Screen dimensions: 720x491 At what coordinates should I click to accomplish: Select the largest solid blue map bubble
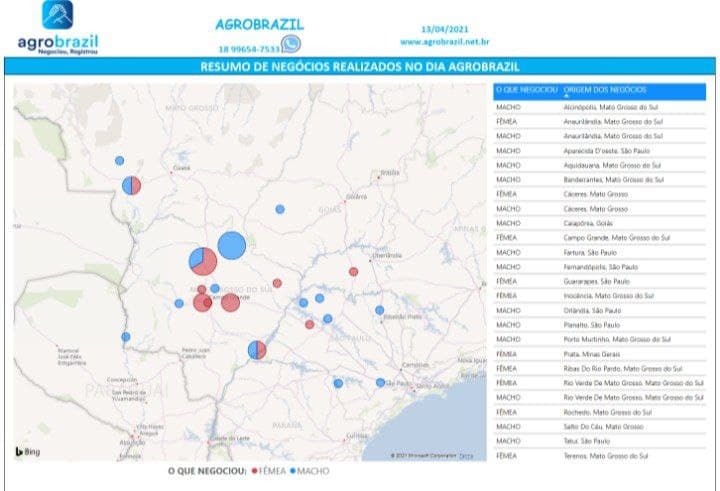231,246
